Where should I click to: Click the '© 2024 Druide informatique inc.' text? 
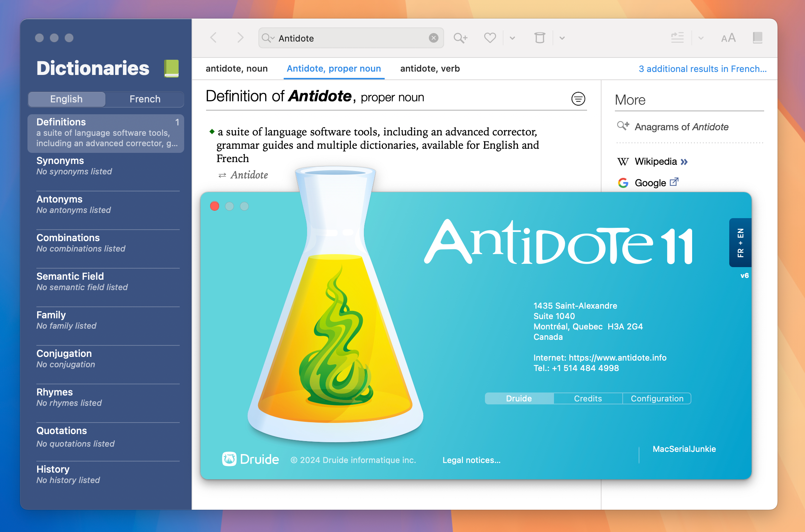(353, 460)
